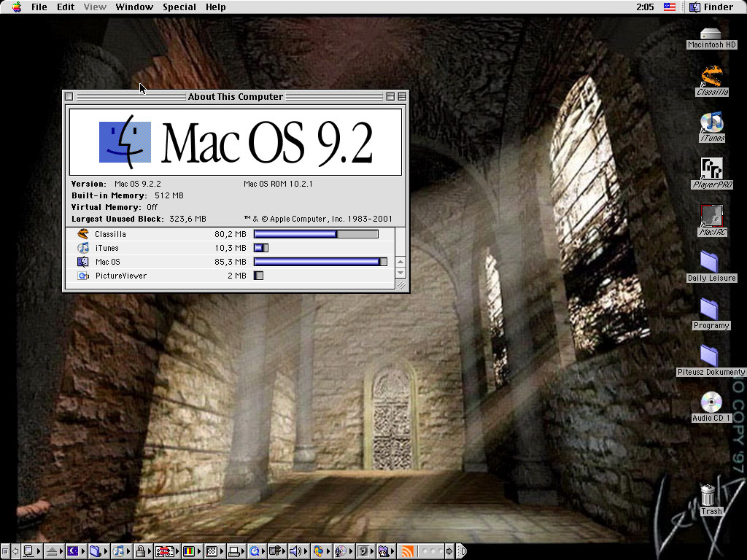Select the Classilla desktop shortcut
The height and width of the screenshot is (560, 747).
(712, 81)
